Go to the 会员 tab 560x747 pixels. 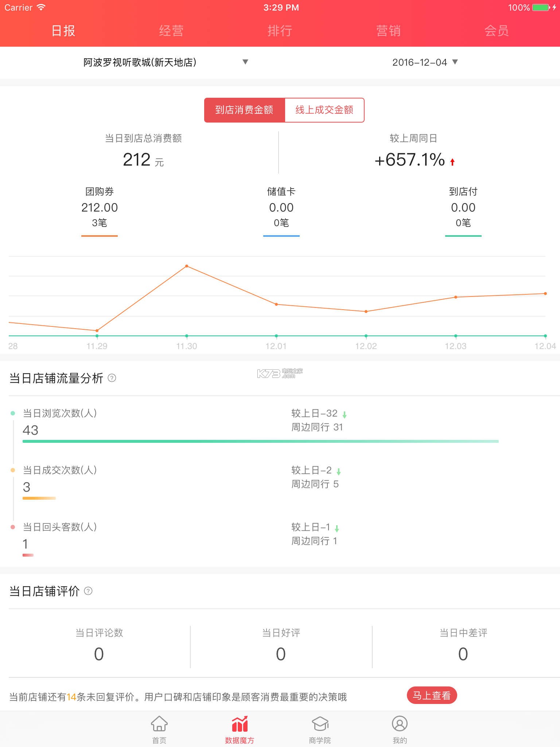(x=497, y=31)
